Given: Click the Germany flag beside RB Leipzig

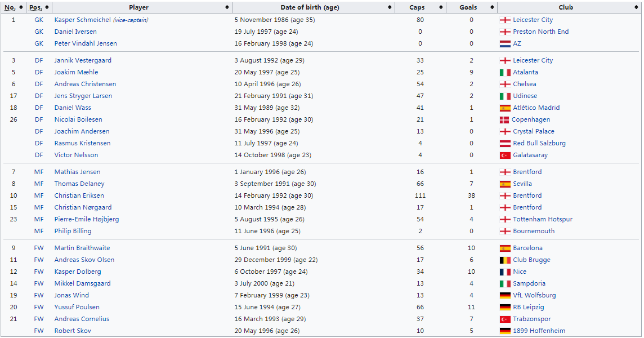Looking at the screenshot, I should pos(505,307).
